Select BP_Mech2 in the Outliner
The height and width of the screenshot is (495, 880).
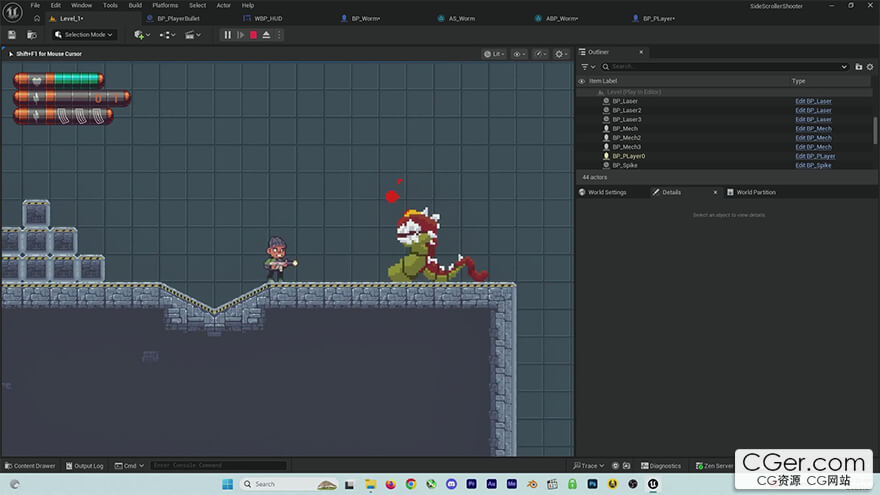(x=626, y=138)
